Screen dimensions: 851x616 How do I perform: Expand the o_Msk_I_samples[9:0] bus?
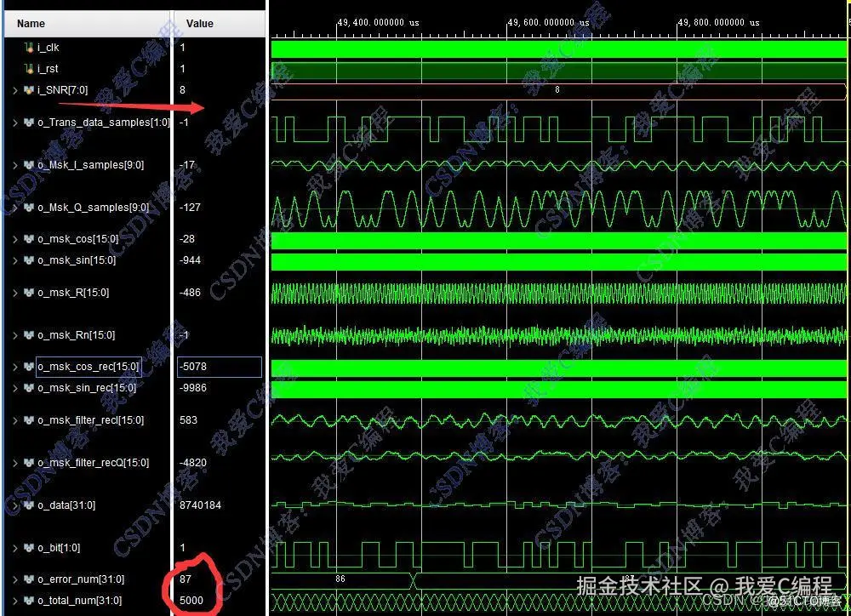pos(15,166)
